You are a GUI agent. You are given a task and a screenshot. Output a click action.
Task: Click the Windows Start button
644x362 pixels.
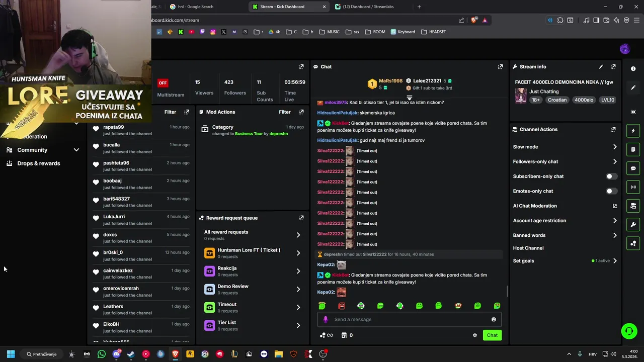(x=11, y=354)
